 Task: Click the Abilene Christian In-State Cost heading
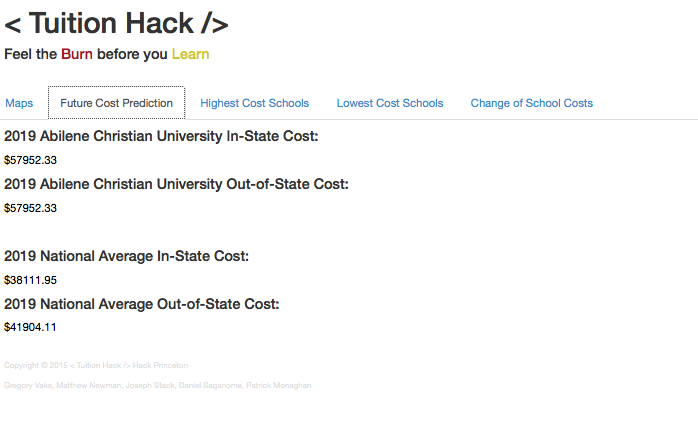pos(161,136)
